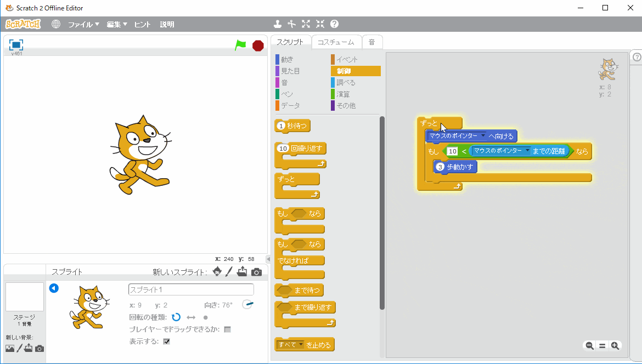Set rotation style to all around
This screenshot has height=364, width=642.
coord(176,317)
